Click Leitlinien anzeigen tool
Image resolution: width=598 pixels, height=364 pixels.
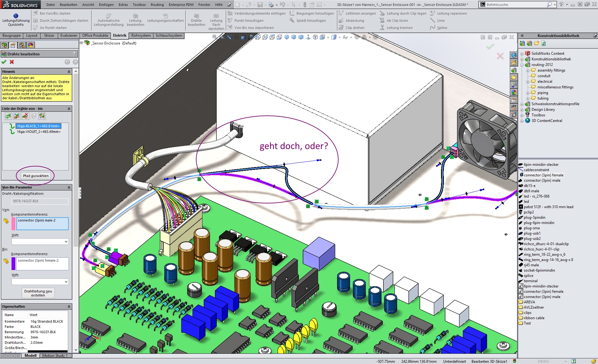click(357, 13)
